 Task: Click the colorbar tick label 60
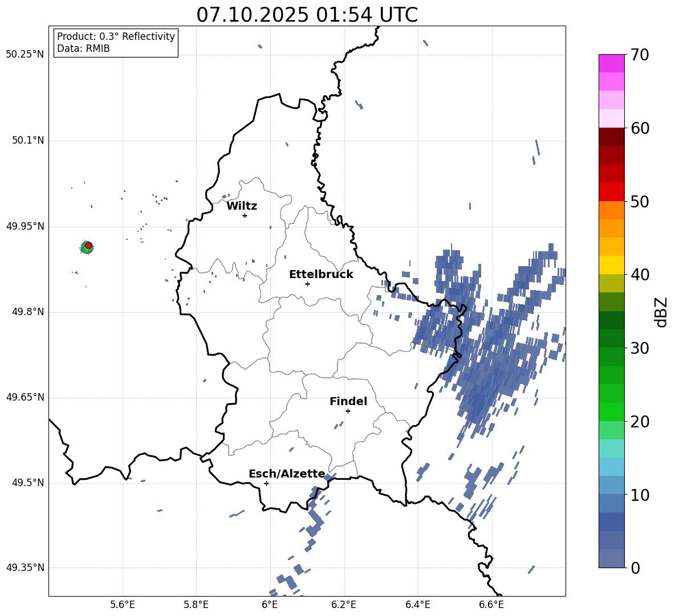(x=640, y=128)
